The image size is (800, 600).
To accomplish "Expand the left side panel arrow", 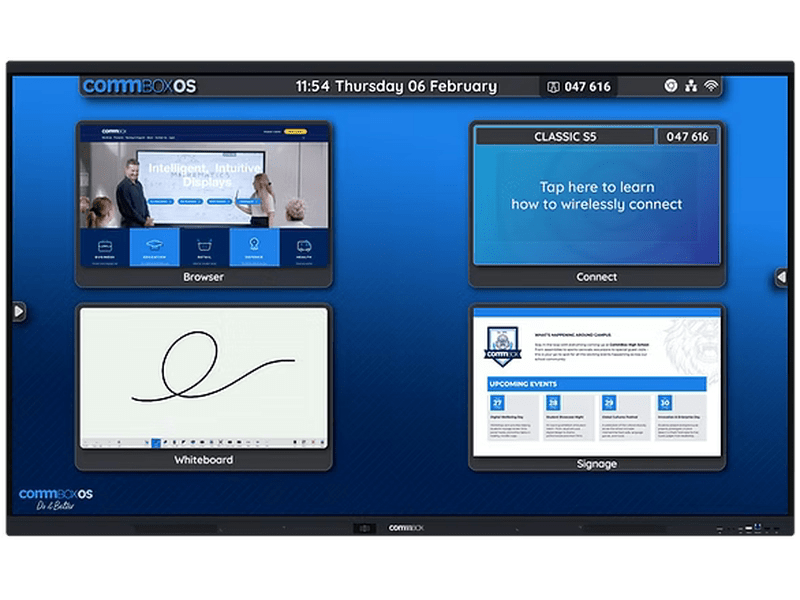I will point(18,312).
